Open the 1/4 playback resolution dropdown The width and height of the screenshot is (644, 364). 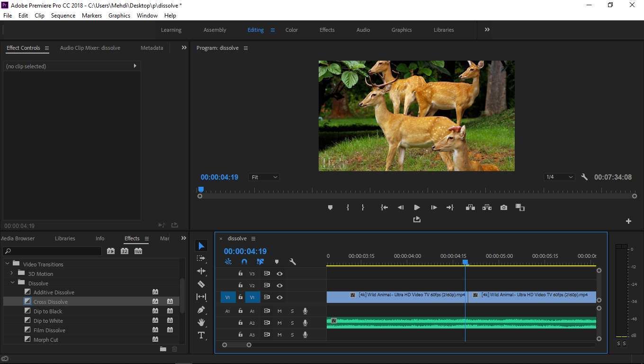559,177
